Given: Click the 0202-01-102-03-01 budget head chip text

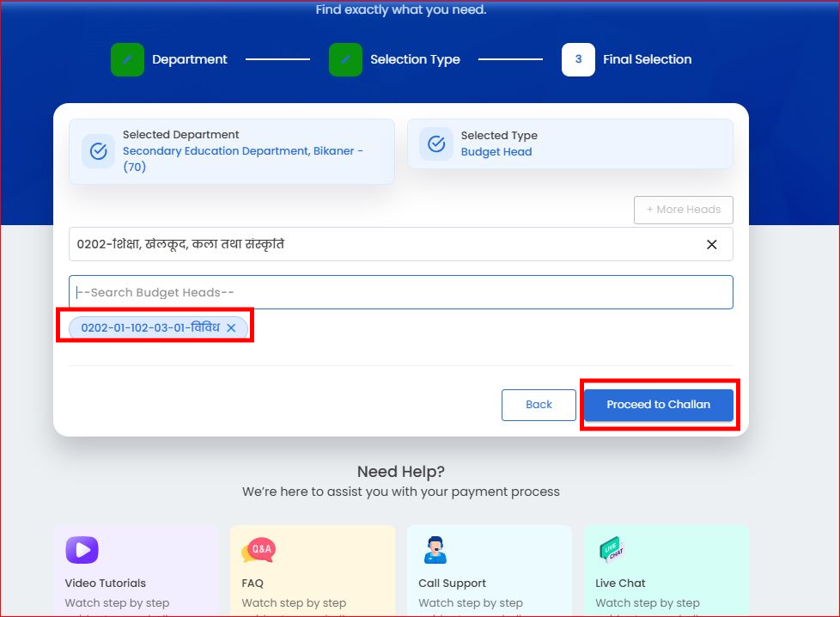Looking at the screenshot, I should 150,327.
